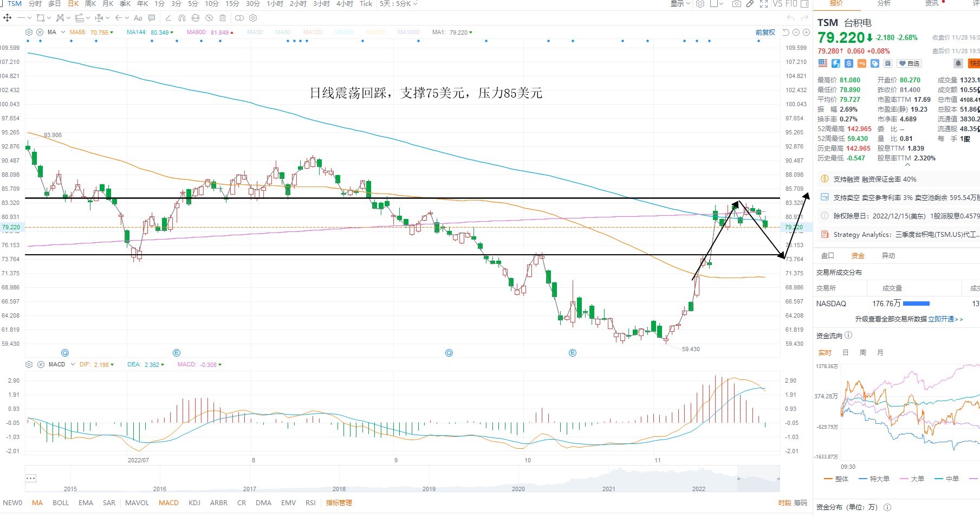The image size is (980, 516).
Task: Click the price alert bell icon
Action: click(x=958, y=63)
